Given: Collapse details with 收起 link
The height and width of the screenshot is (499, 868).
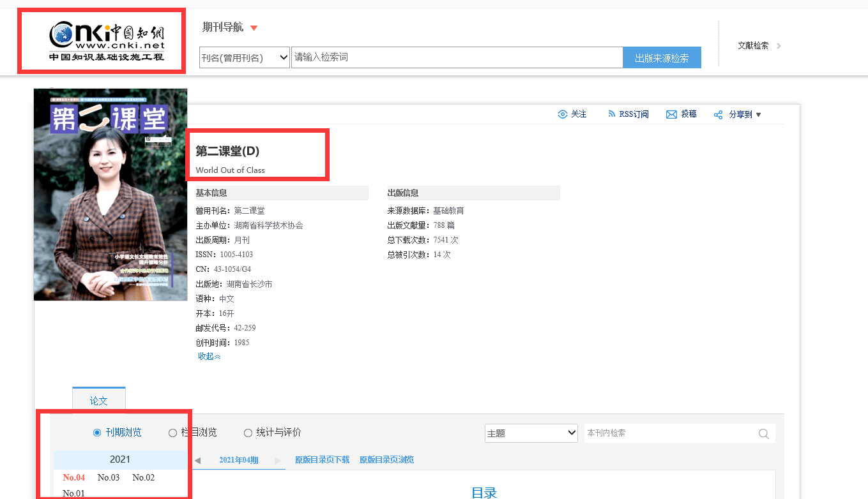Looking at the screenshot, I should (x=209, y=357).
